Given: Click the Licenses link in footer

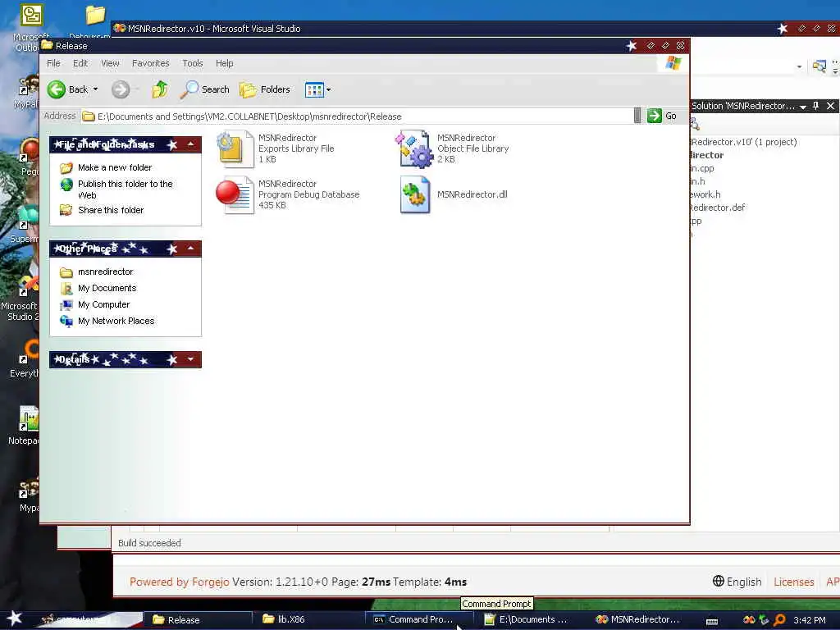Looking at the screenshot, I should [793, 582].
